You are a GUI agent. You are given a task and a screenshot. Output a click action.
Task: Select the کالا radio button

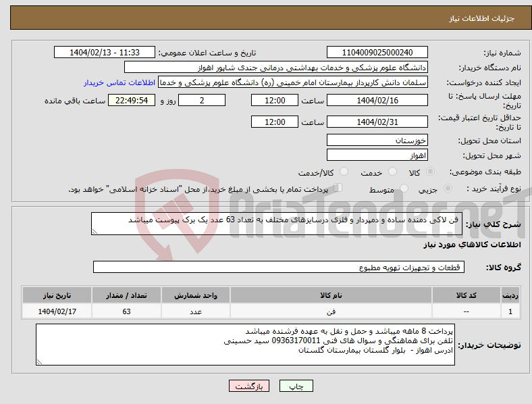(430, 172)
